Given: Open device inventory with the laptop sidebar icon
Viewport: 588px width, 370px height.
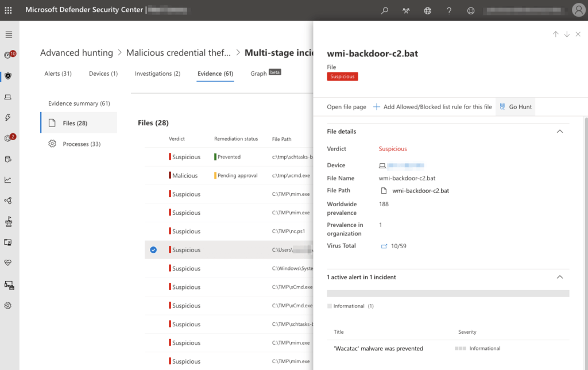Looking at the screenshot, I should pos(7,97).
